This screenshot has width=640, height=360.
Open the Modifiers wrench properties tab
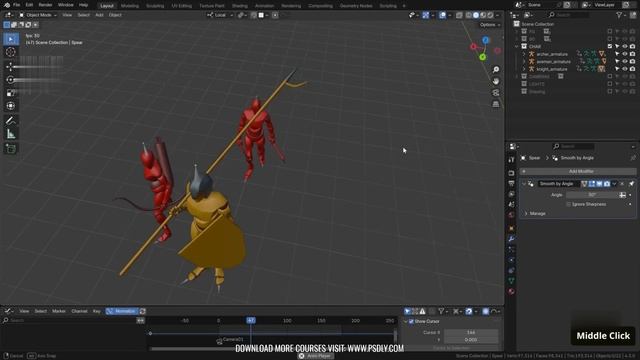[x=511, y=239]
